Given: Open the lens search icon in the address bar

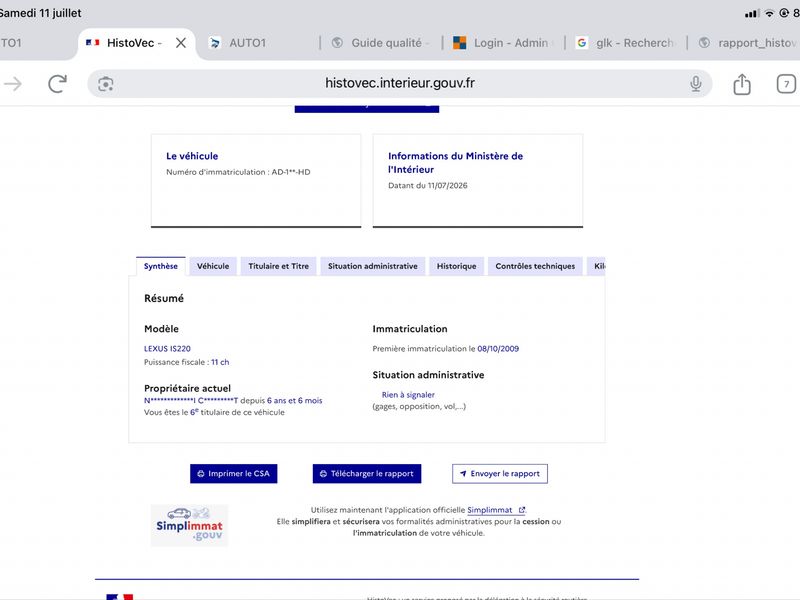Looking at the screenshot, I should pos(106,84).
